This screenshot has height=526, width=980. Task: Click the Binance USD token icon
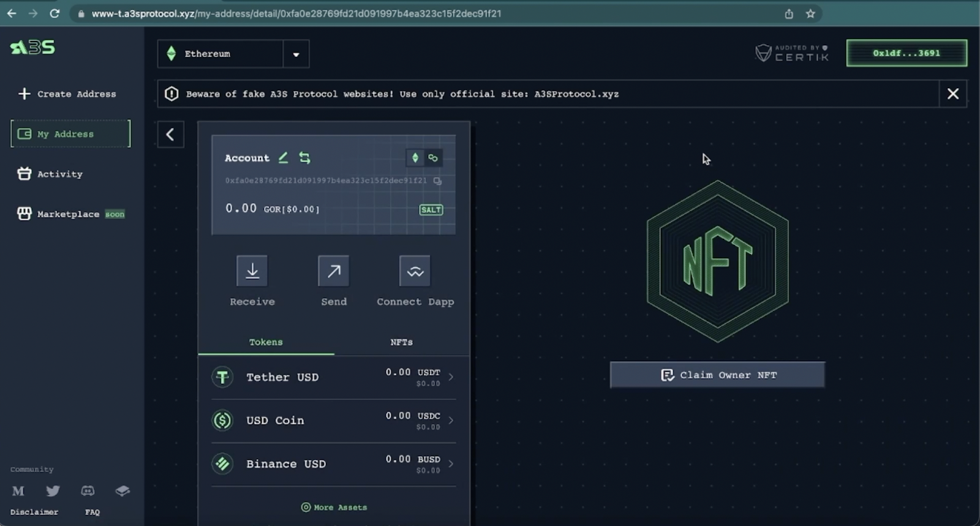[x=222, y=464]
